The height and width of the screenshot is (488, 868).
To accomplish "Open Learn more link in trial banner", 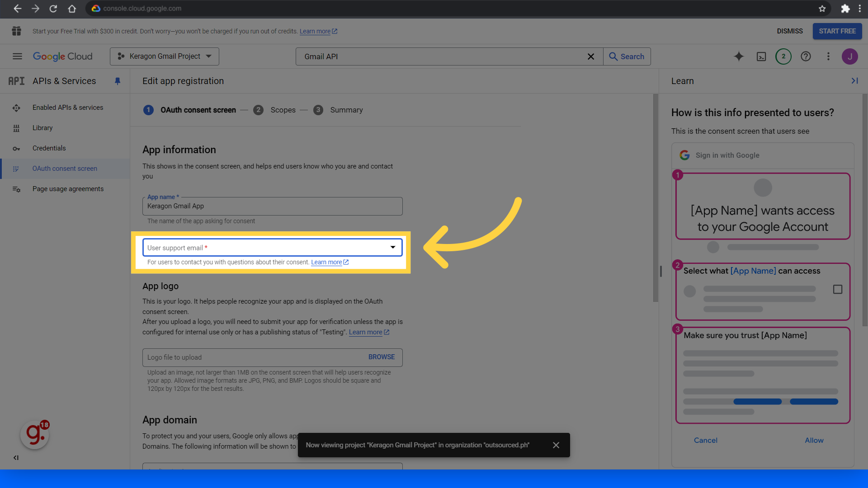I will pos(318,31).
